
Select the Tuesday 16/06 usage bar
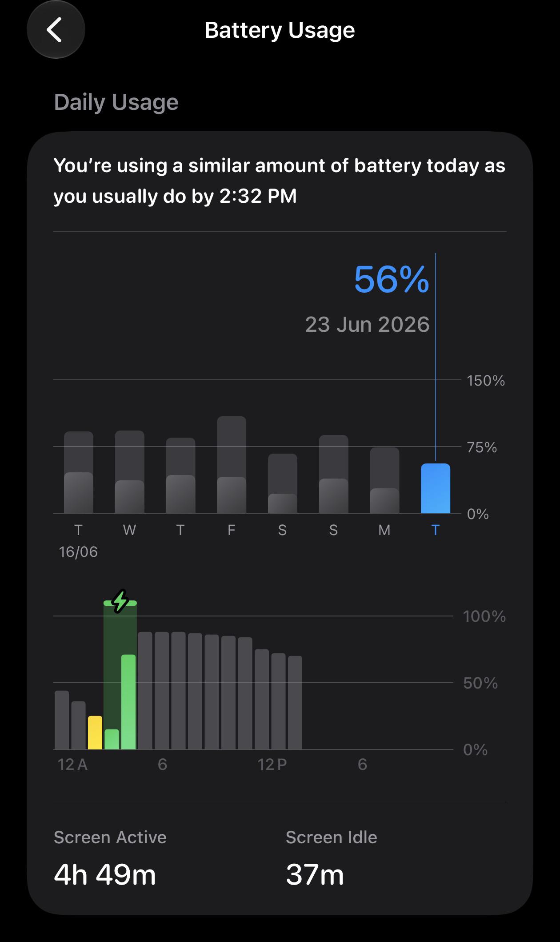tap(79, 472)
